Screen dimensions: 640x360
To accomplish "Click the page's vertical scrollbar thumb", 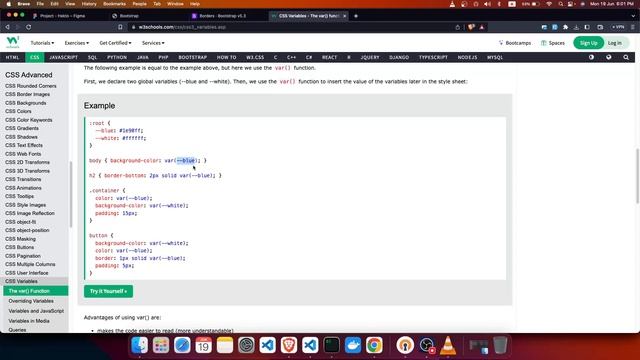I will click(637, 176).
